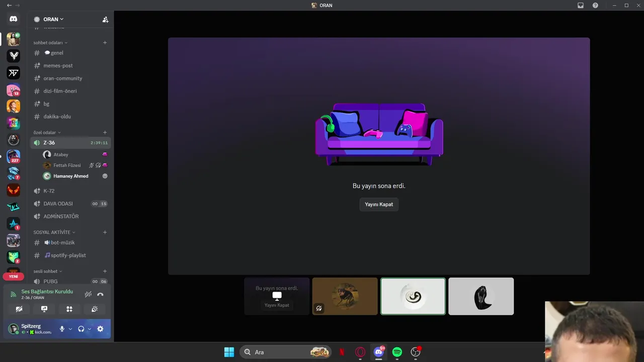644x362 pixels.
Task: Mute the microphone in user panel
Action: pyautogui.click(x=62, y=329)
